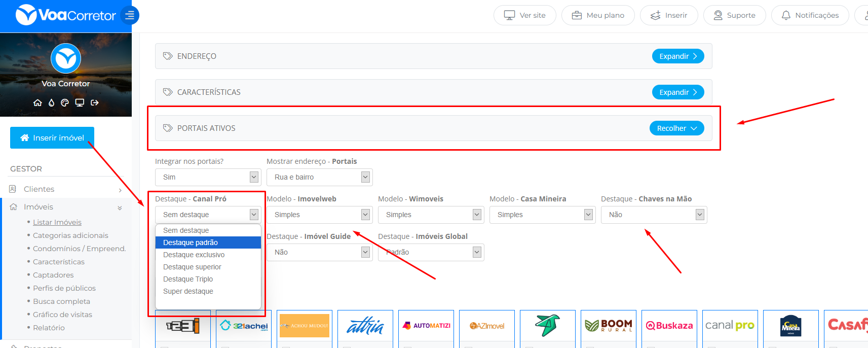
Task: Open Mostrar endereço Portais dropdown
Action: pos(319,177)
